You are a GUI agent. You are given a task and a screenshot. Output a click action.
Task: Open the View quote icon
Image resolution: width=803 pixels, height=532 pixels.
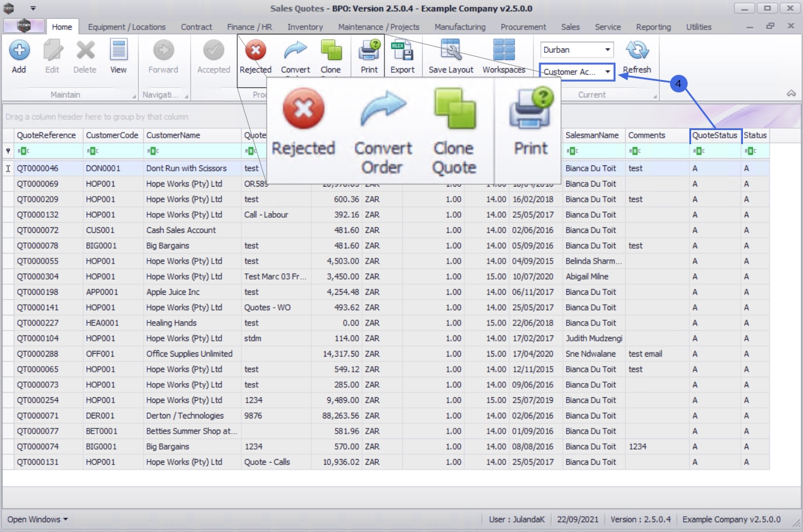tap(118, 51)
